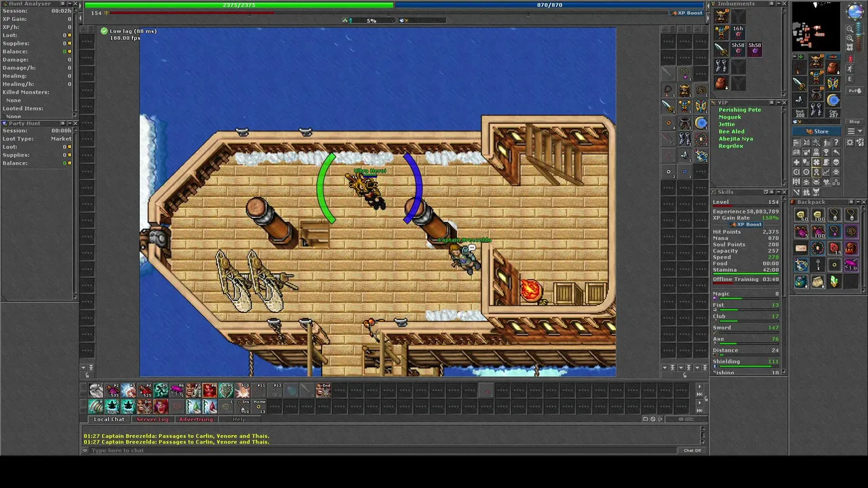This screenshot has width=868, height=488.
Task: Click XP Boost beside the experience bar
Action: pos(687,13)
